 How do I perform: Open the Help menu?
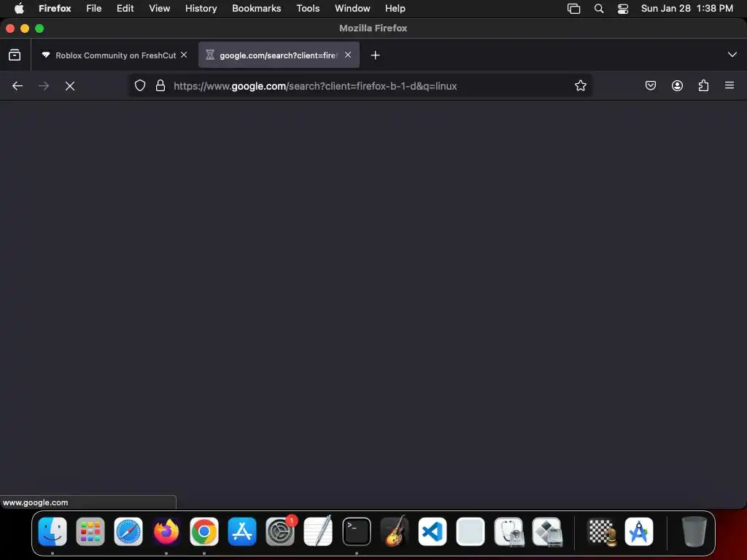pyautogui.click(x=395, y=9)
